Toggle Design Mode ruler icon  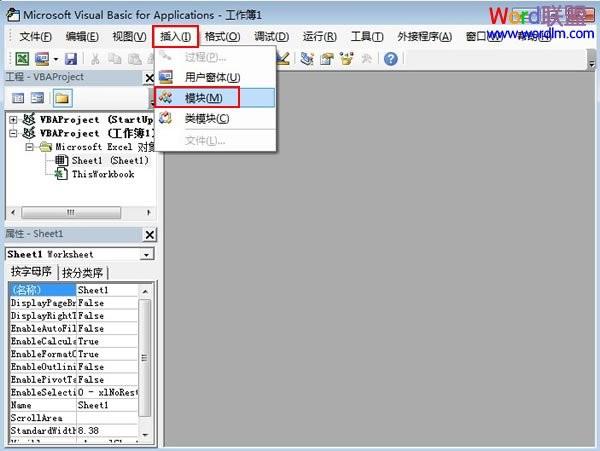point(283,59)
